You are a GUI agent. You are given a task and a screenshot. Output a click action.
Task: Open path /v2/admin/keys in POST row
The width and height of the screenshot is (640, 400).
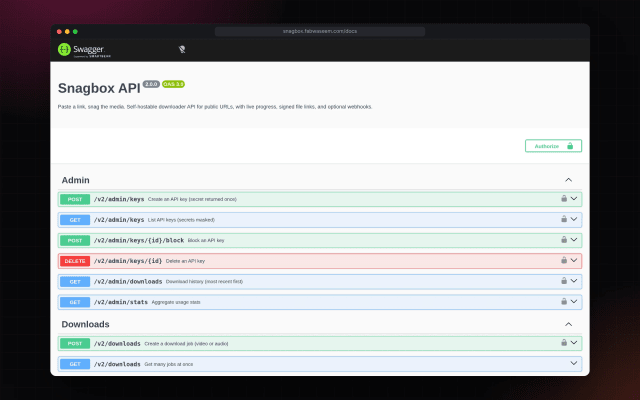point(119,199)
